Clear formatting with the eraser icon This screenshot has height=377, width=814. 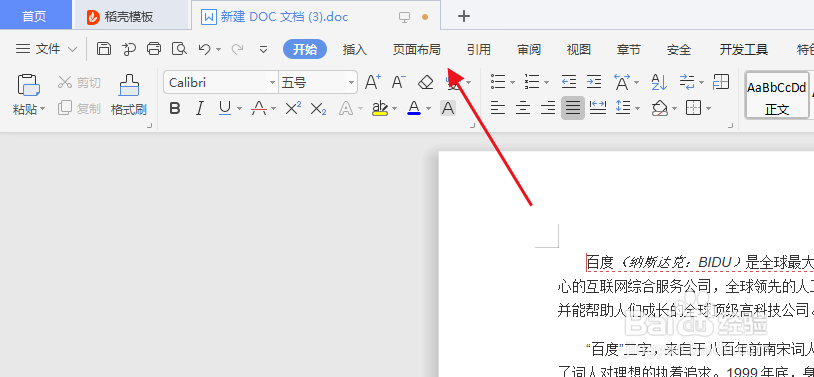425,82
